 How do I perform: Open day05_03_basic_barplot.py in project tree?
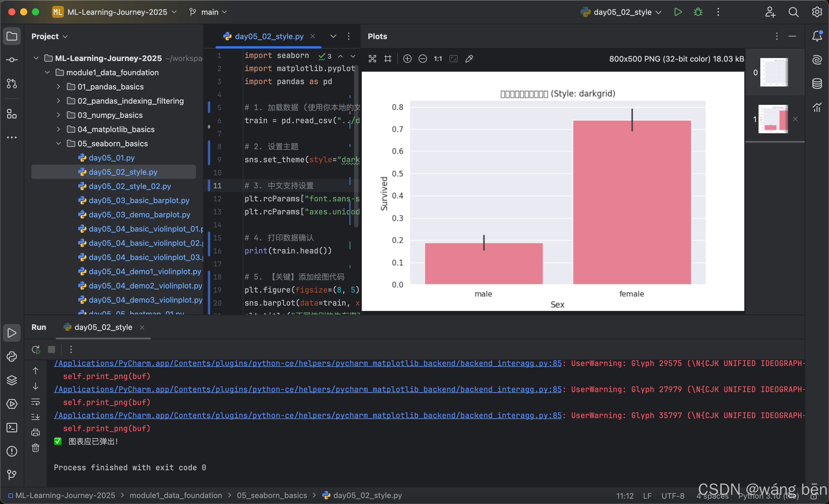139,200
